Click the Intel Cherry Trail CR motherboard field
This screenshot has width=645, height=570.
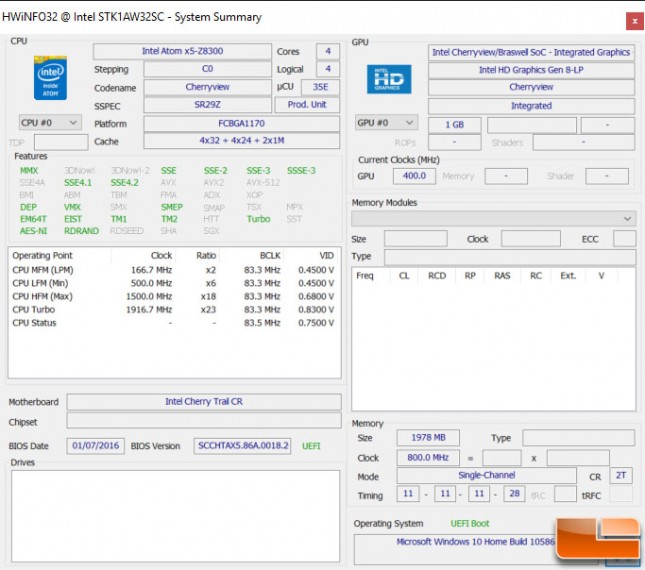tap(204, 402)
